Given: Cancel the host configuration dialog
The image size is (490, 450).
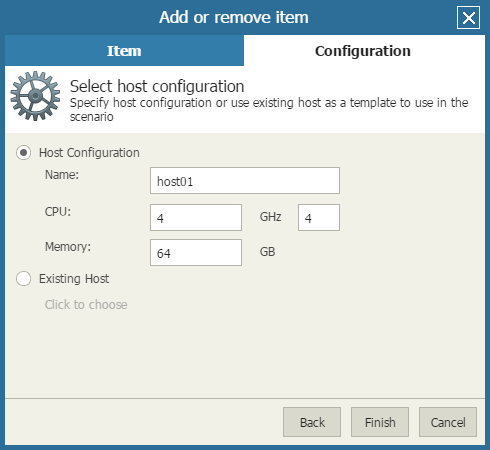Looking at the screenshot, I should tap(448, 422).
